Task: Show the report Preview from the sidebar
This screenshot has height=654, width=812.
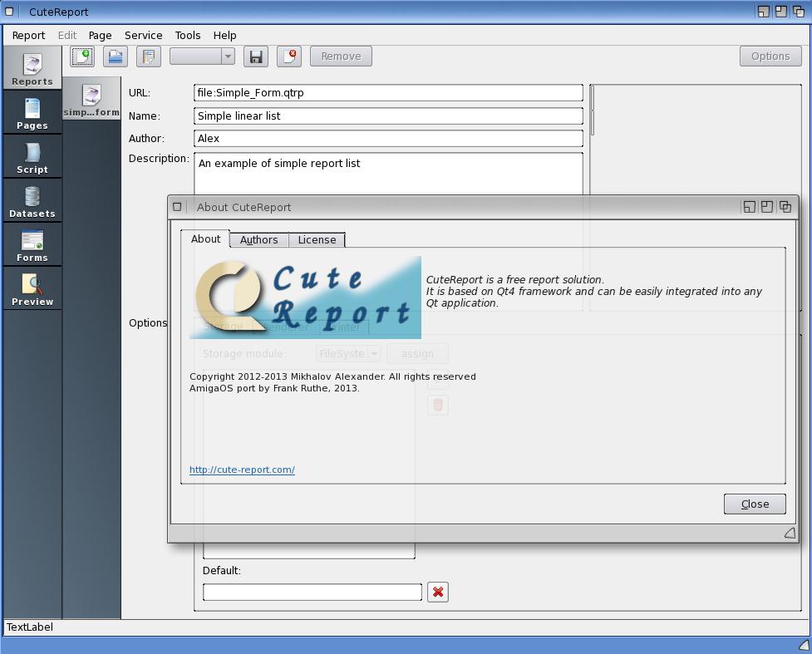Action: [32, 289]
